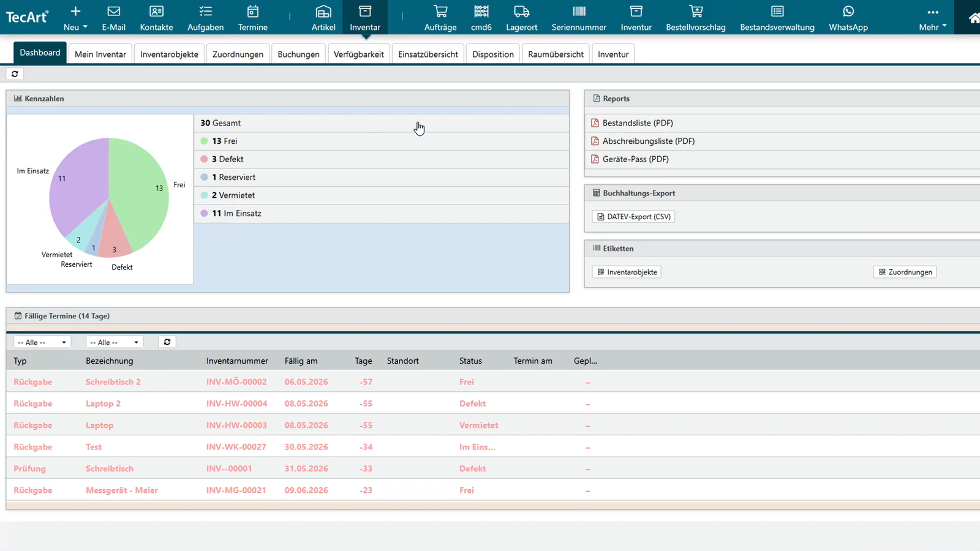Image resolution: width=980 pixels, height=551 pixels.
Task: Go to home via house icon
Action: pos(974,18)
